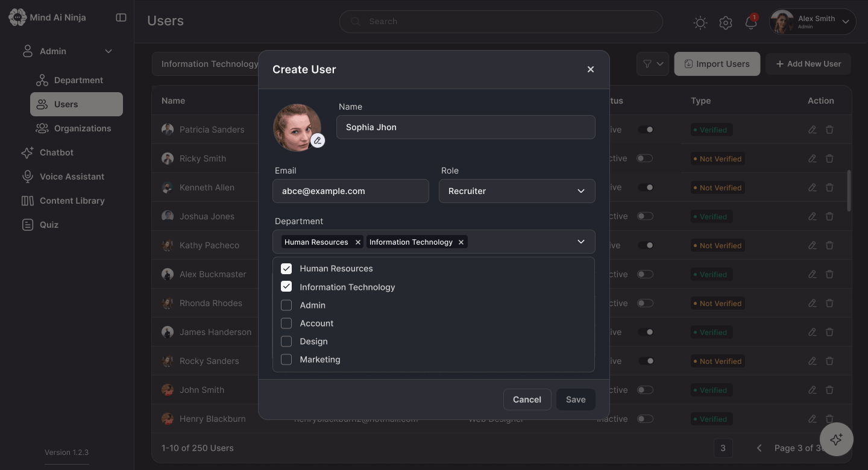Close the Create User dialog

pyautogui.click(x=591, y=69)
